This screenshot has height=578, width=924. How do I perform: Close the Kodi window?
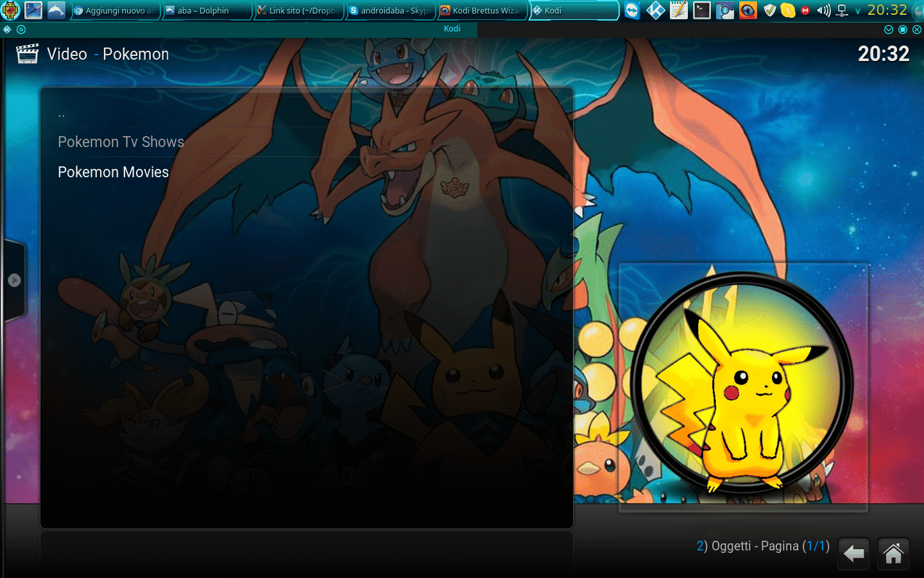917,30
